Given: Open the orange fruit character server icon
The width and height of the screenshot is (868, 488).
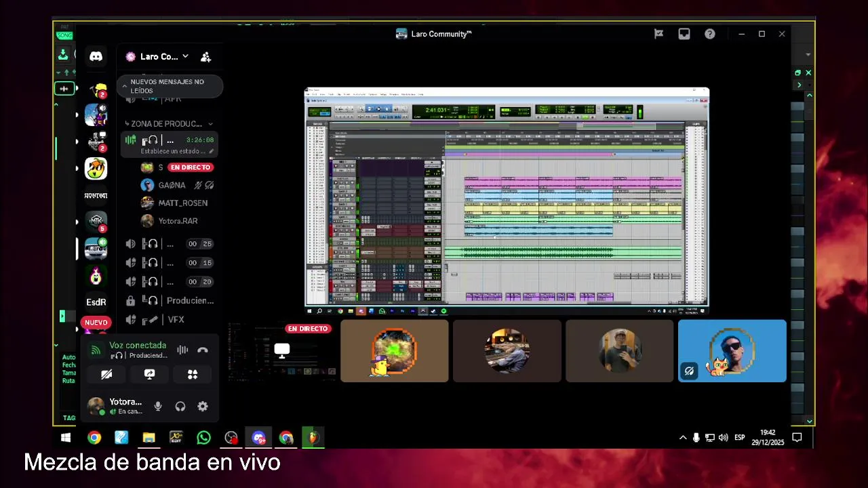Looking at the screenshot, I should [96, 169].
